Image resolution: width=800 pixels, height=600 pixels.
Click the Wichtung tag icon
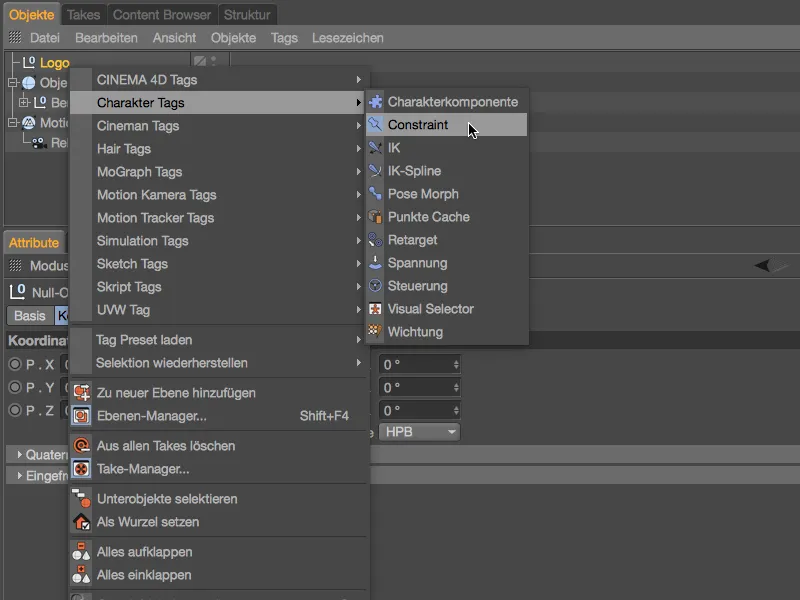point(376,331)
